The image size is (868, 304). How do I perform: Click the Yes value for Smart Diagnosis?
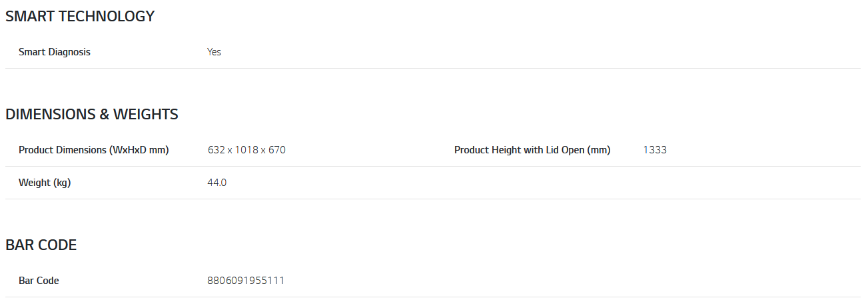[x=214, y=52]
